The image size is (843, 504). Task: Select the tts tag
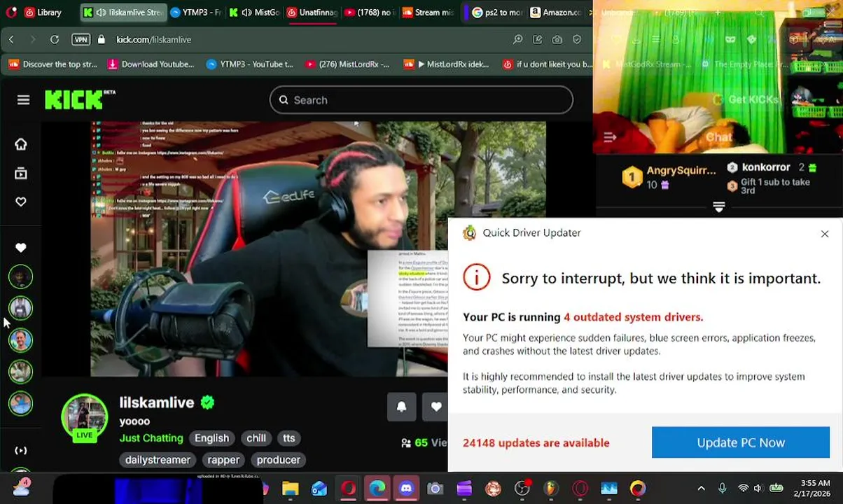tap(289, 438)
